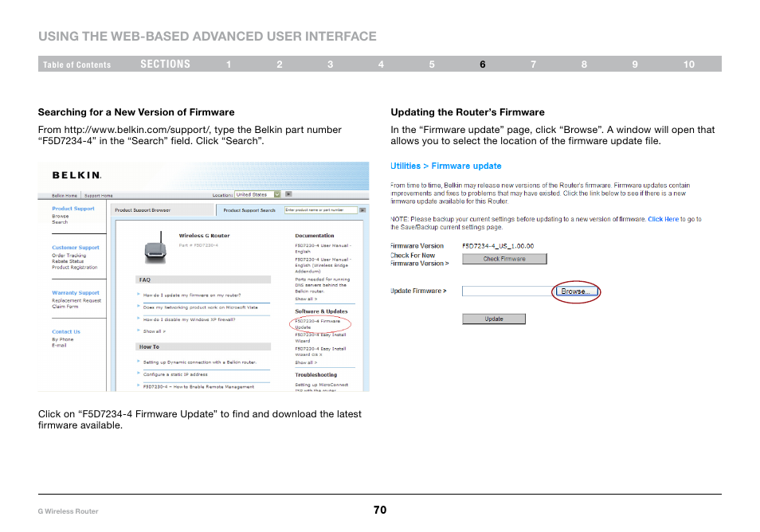The image size is (760, 532).
Task: Switch to Product Support Search tab
Action: pyautogui.click(x=249, y=210)
